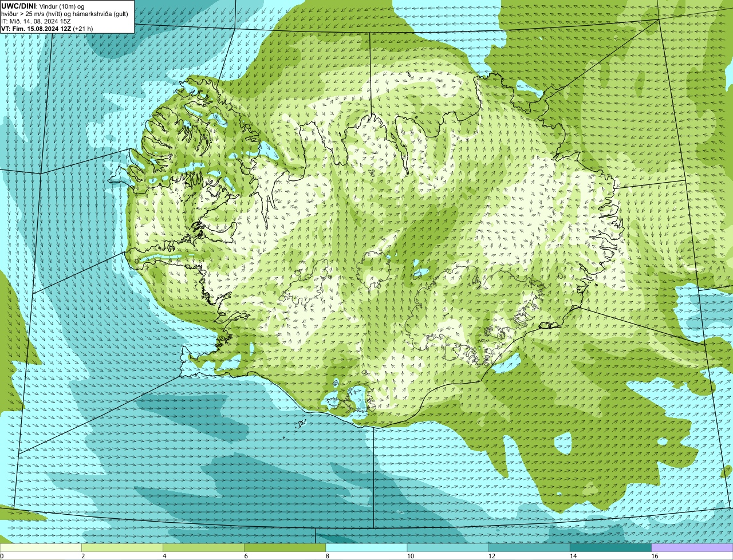The image size is (733, 560).
Task: Click the light cyan 8–10 m/s legend swatch
Action: click(x=366, y=547)
